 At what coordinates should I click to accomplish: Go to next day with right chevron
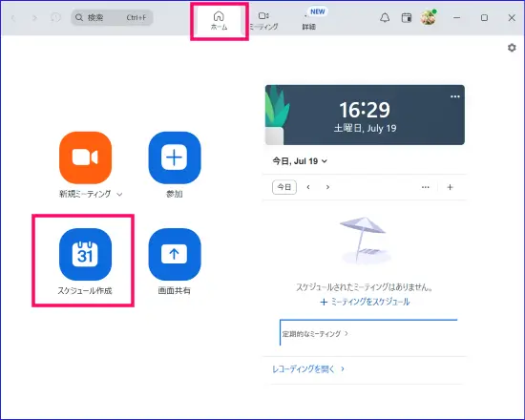pos(327,187)
